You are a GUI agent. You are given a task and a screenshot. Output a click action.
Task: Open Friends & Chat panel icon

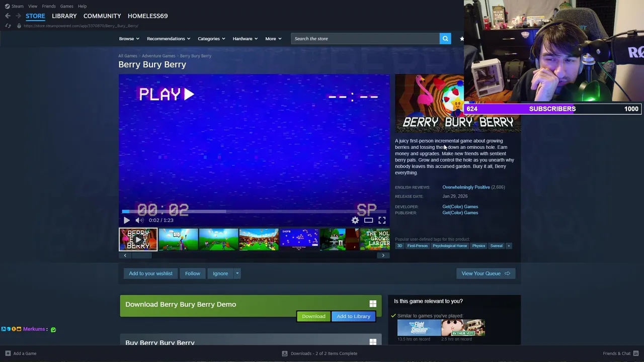tap(636, 353)
